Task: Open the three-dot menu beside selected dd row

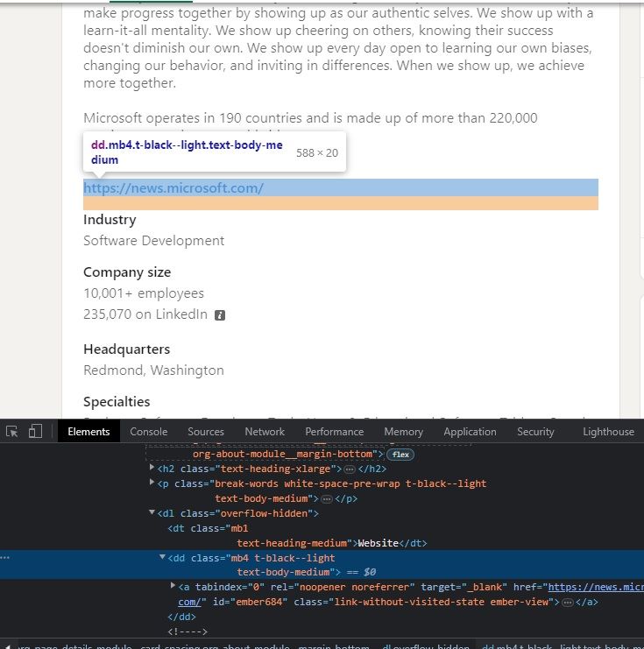Action: pos(4,558)
